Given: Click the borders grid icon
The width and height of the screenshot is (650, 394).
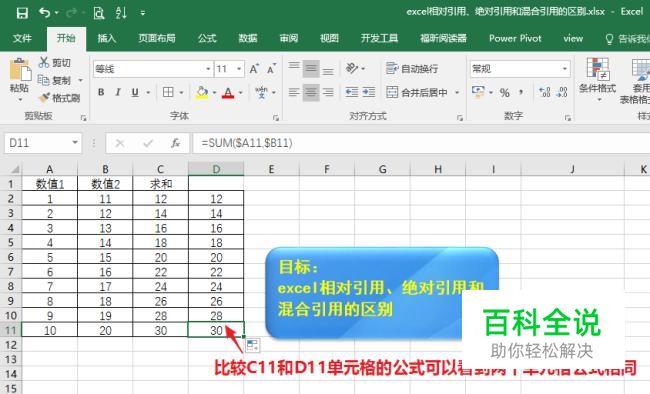Looking at the screenshot, I should pyautogui.click(x=168, y=92).
